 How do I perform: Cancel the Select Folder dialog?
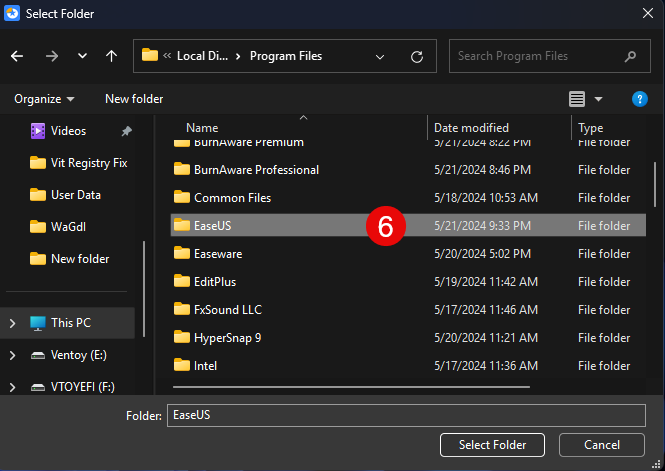[x=602, y=445]
